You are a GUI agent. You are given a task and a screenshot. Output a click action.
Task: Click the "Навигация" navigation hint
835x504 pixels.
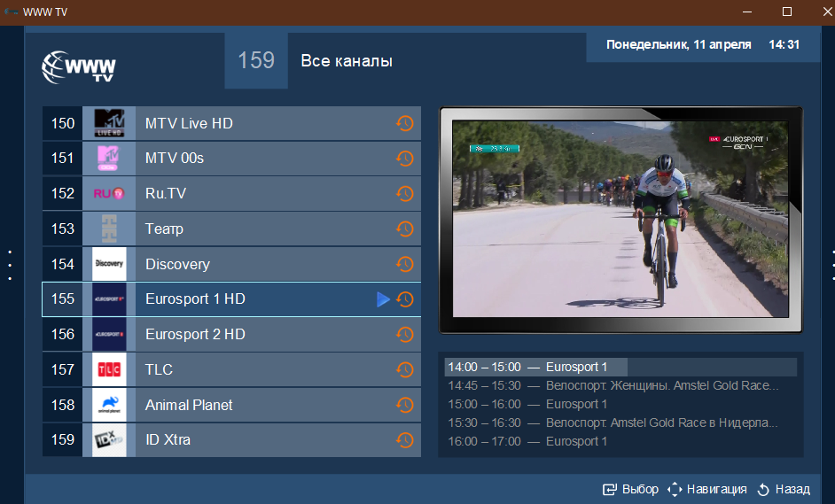(x=706, y=489)
